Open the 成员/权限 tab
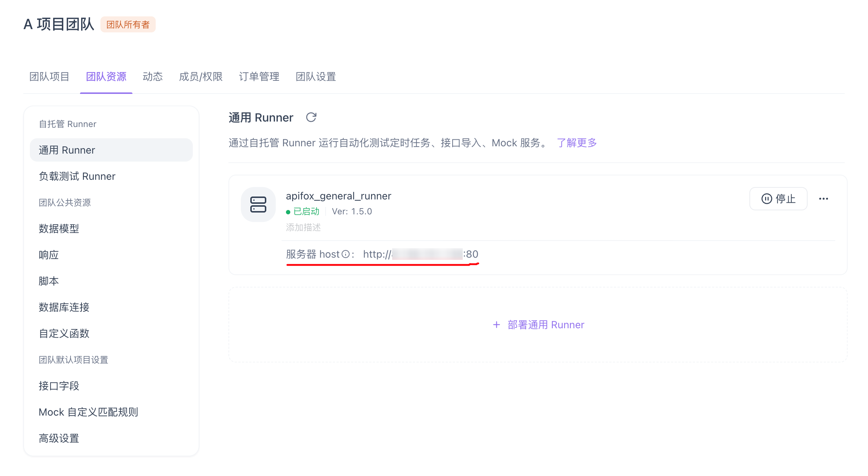 200,76
